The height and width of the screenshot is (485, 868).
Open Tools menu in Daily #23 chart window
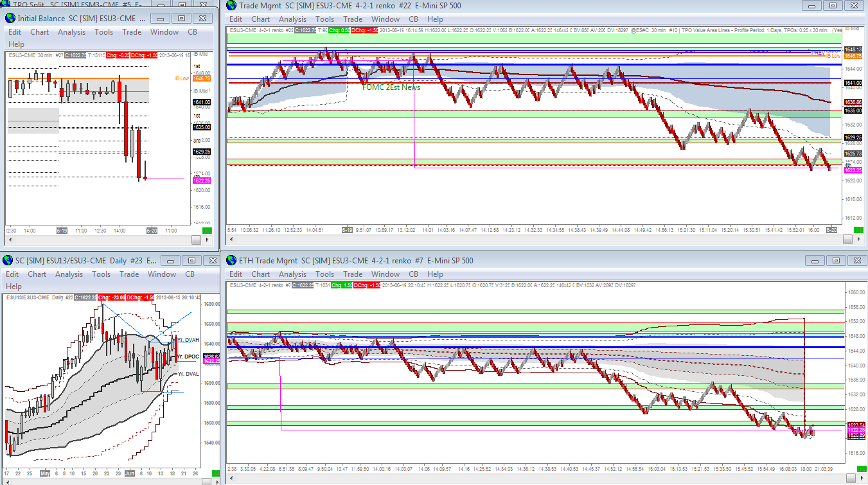click(x=101, y=274)
